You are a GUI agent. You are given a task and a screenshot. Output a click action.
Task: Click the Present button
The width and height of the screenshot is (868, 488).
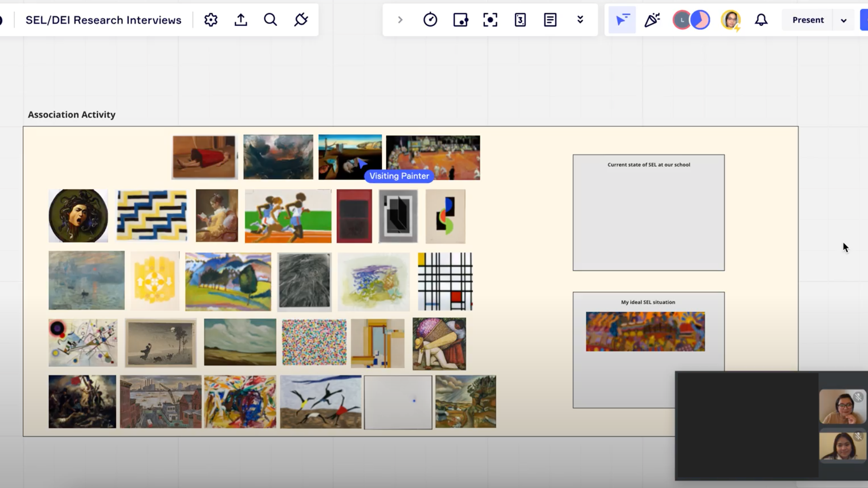coord(808,20)
